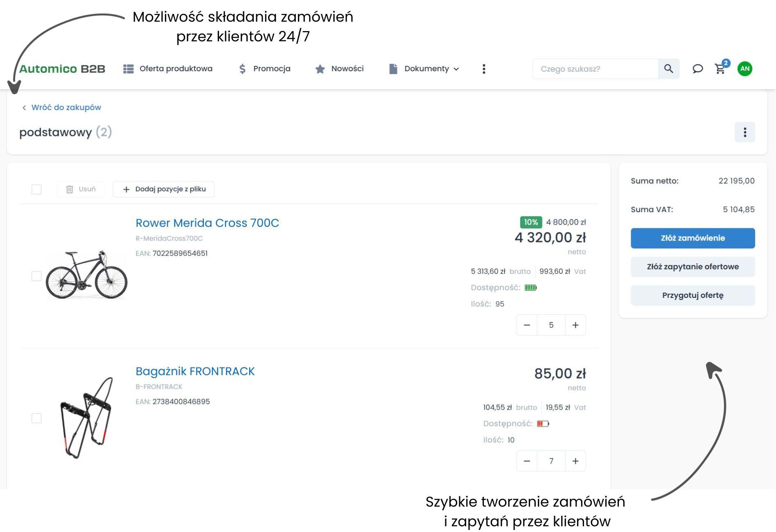This screenshot has height=532, width=776.
Task: Click the trash icon on Usuń button
Action: 70,189
